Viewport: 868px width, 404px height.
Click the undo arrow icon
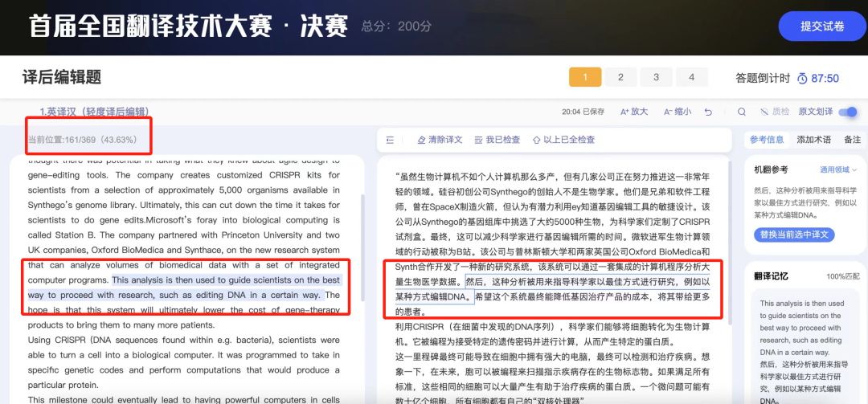point(708,112)
